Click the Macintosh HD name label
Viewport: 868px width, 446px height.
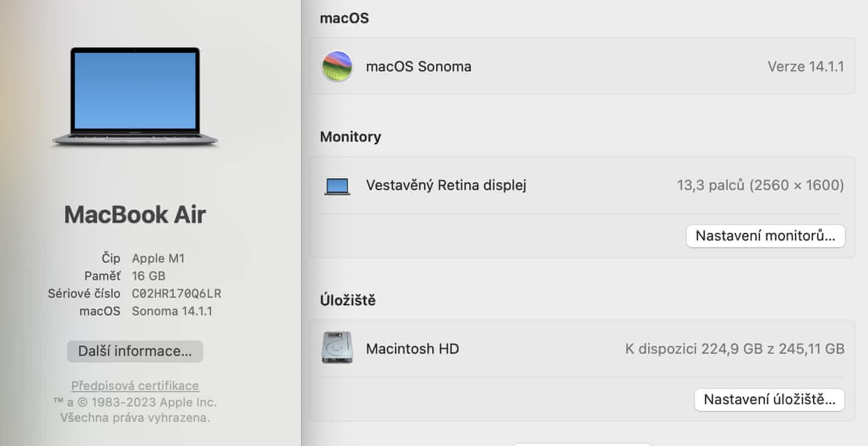412,349
